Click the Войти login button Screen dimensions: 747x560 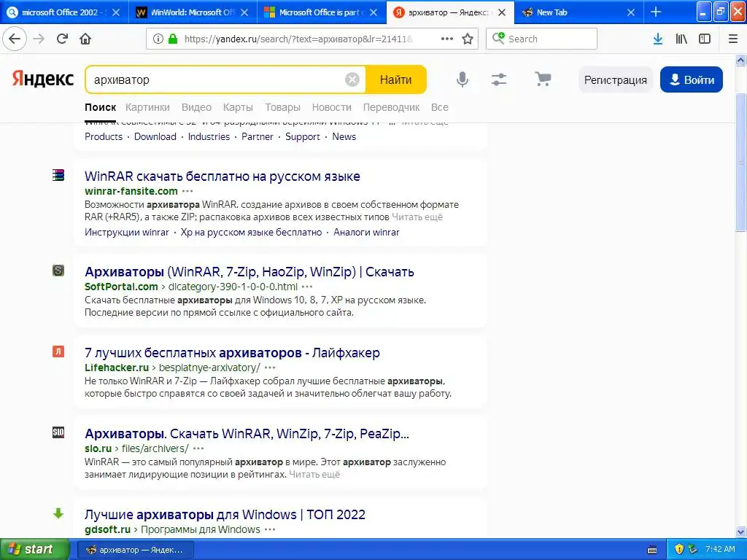click(692, 79)
